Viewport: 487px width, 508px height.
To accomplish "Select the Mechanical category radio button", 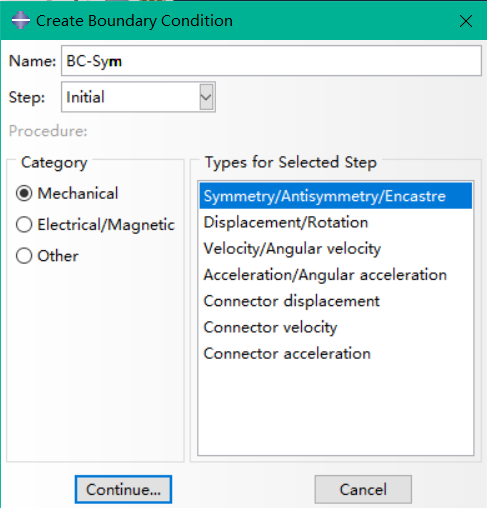I will (x=24, y=193).
